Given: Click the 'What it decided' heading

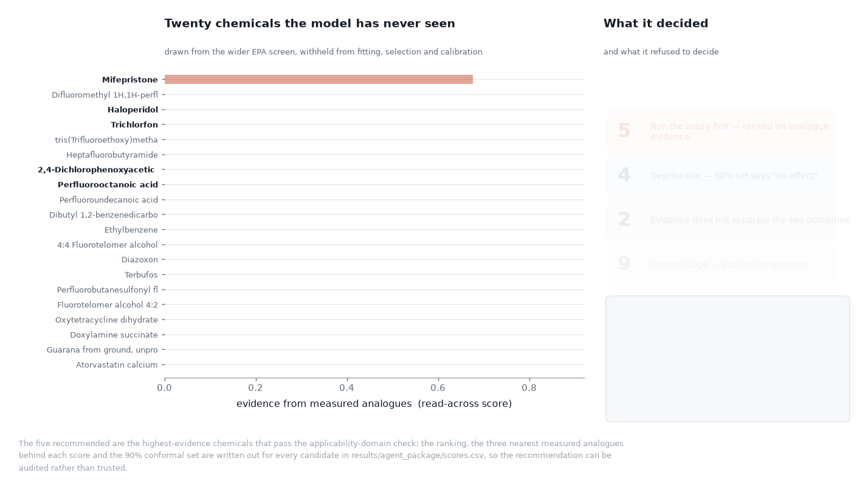Looking at the screenshot, I should (656, 24).
